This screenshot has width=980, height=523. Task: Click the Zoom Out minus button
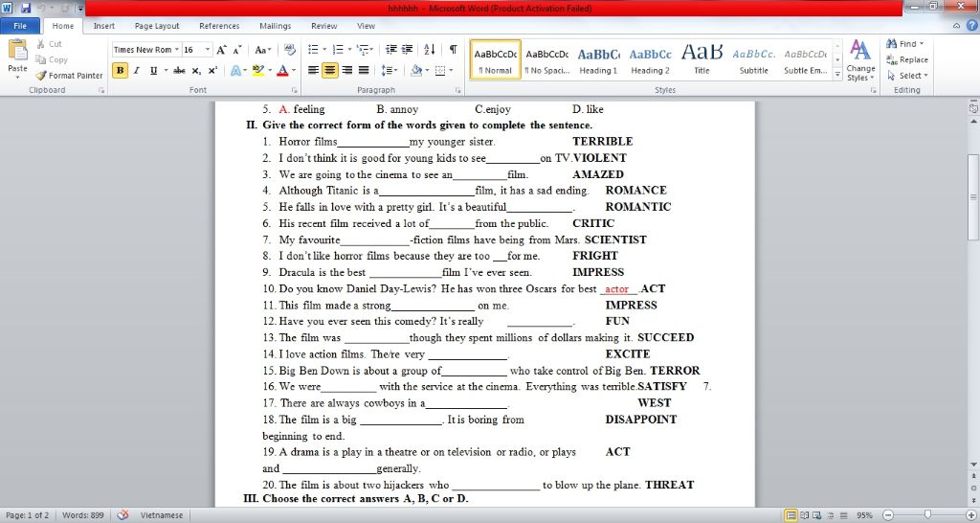[888, 515]
